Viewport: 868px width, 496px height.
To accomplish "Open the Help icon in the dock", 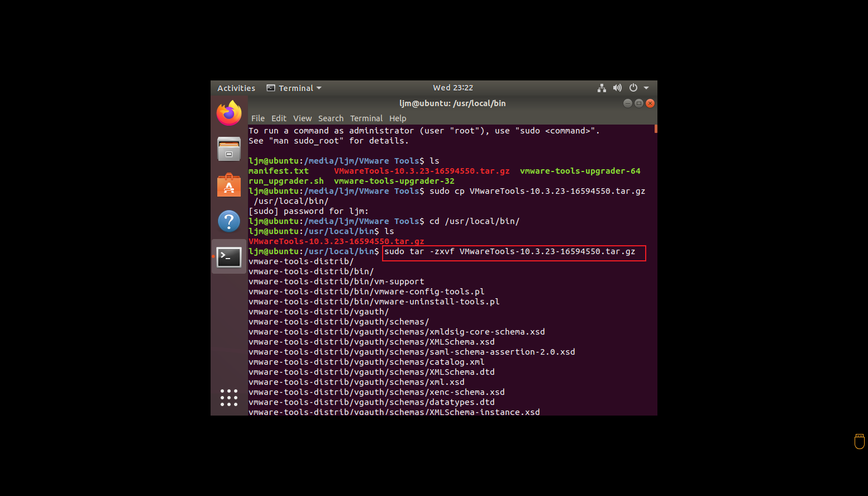I will point(229,221).
